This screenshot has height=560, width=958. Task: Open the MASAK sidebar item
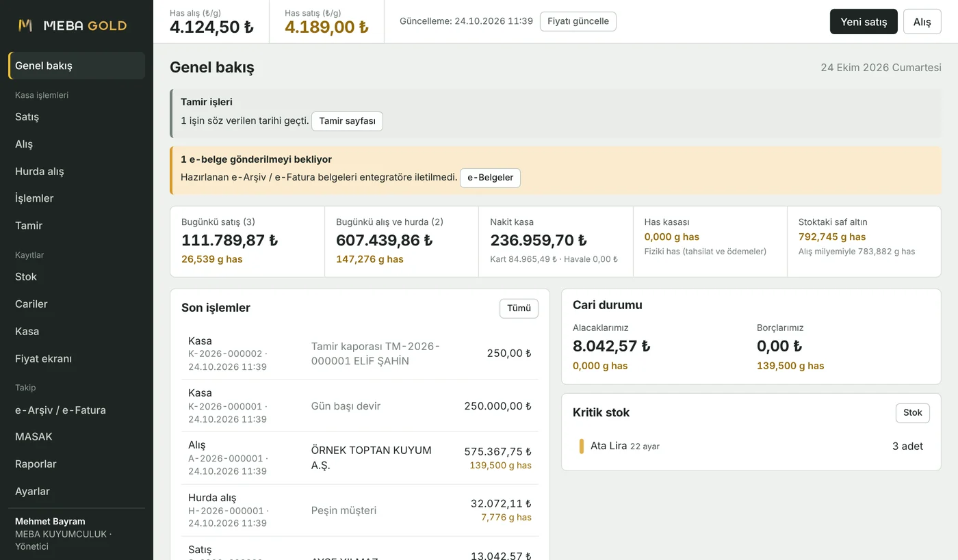tap(77, 436)
